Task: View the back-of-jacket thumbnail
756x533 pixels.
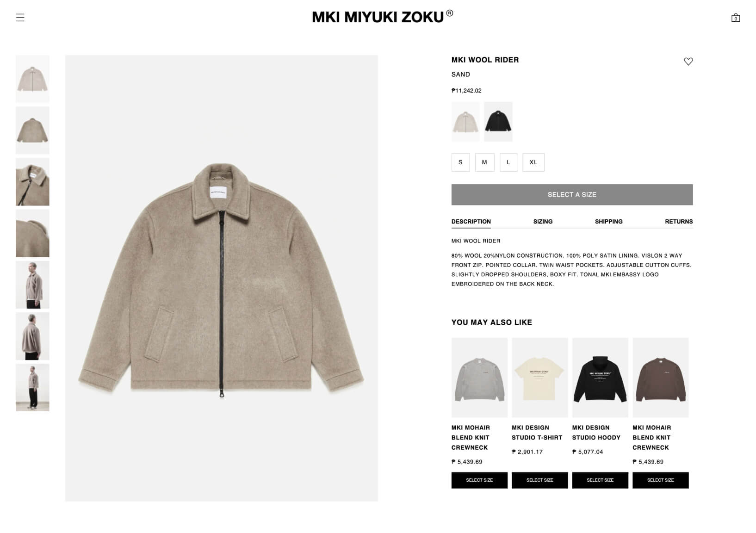Action: pos(32,130)
